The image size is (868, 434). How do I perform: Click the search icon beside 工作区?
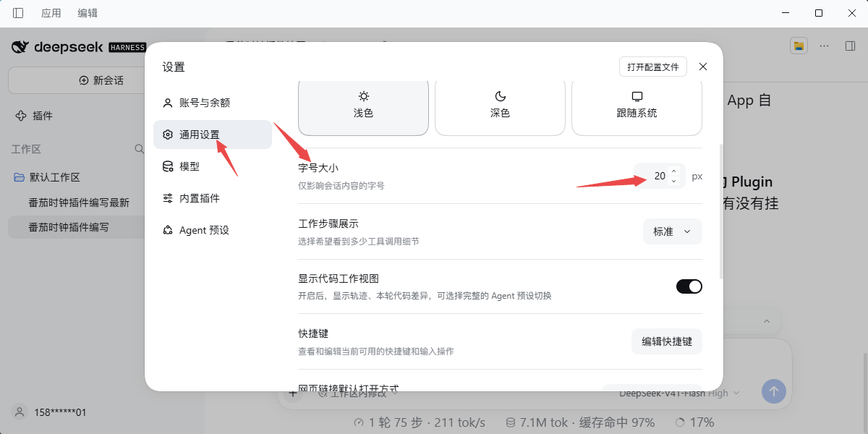[x=140, y=149]
